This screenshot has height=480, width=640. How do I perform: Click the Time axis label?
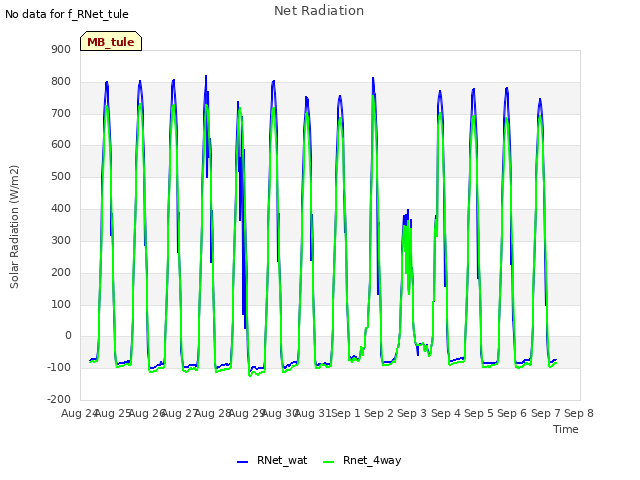[x=566, y=429]
